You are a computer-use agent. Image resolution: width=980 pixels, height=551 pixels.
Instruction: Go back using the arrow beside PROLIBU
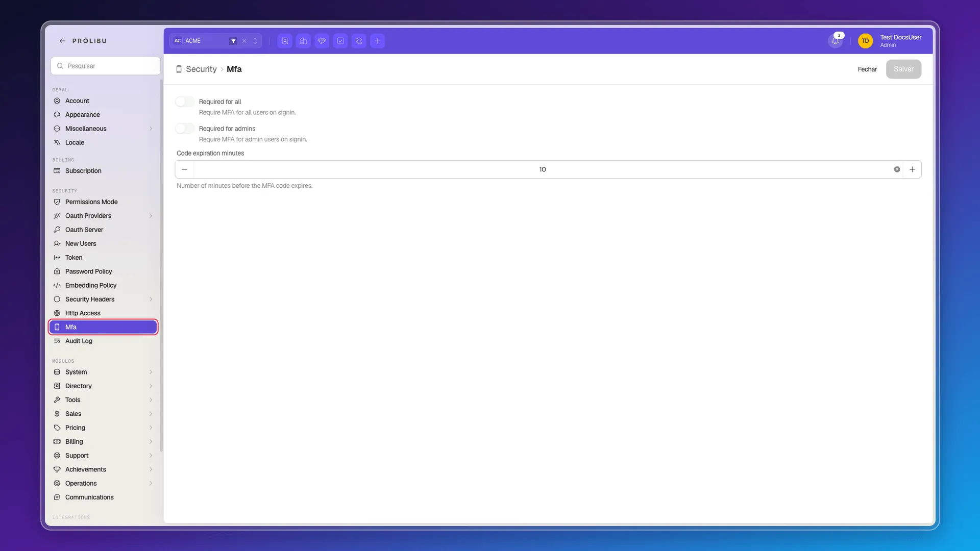(62, 41)
